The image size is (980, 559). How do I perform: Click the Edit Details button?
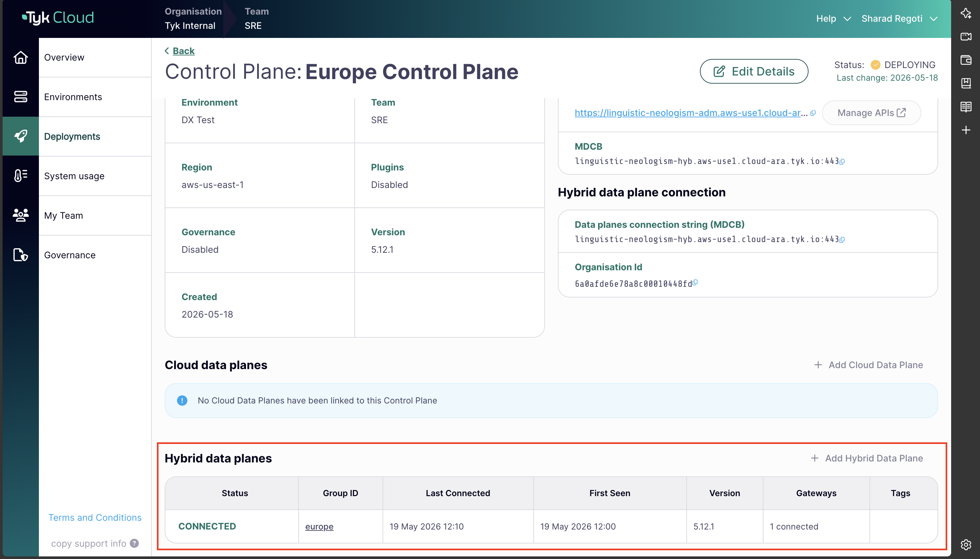coord(754,71)
